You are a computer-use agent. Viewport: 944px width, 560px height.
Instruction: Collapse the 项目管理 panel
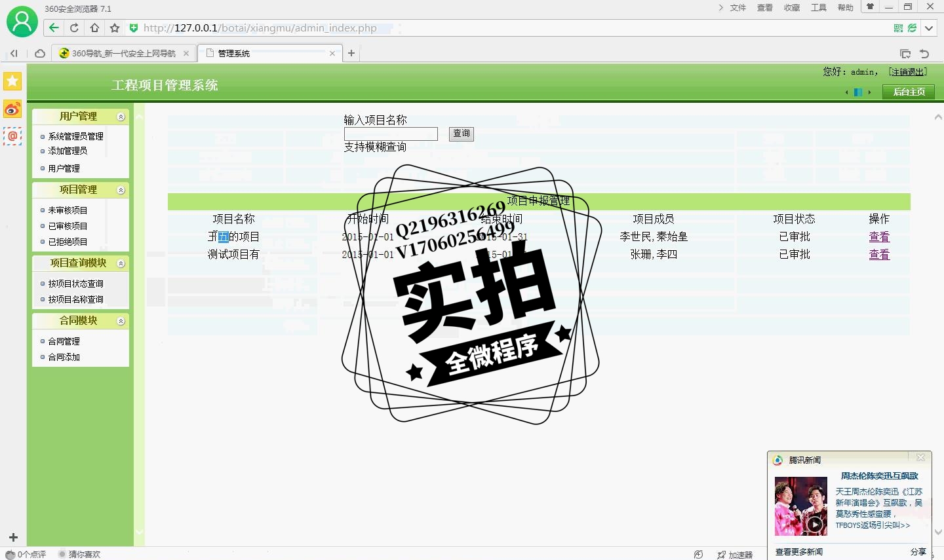(121, 190)
